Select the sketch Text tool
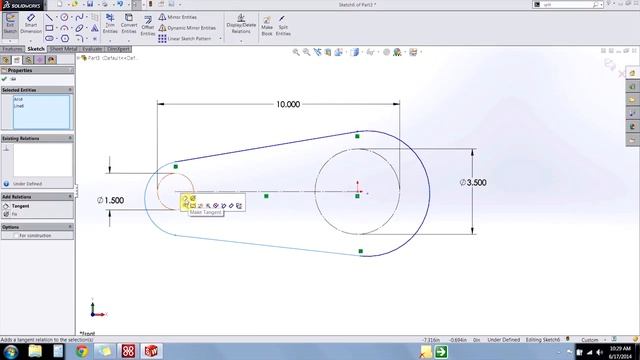Screen dimensions: 640x360 click(x=95, y=28)
